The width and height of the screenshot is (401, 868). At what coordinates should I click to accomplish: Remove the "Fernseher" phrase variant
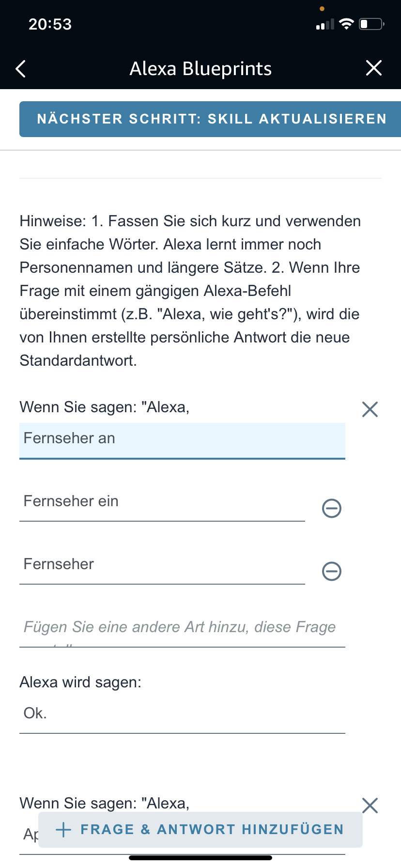click(x=332, y=571)
